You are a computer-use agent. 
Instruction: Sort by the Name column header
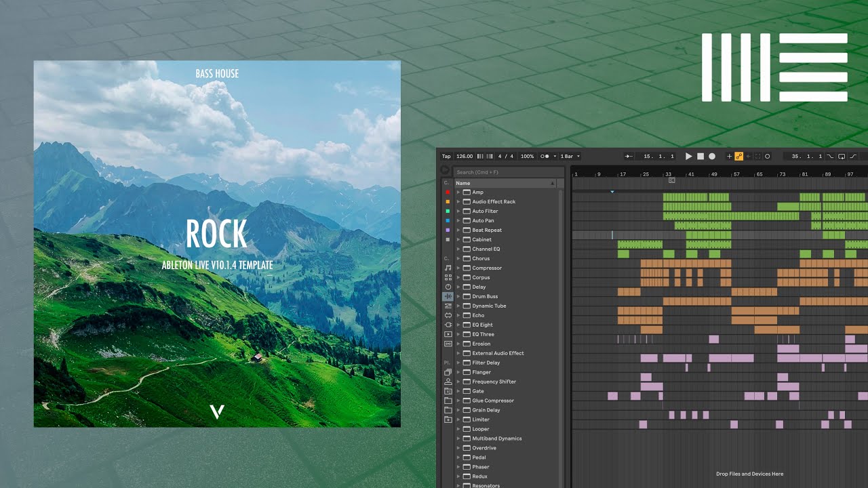tap(506, 183)
